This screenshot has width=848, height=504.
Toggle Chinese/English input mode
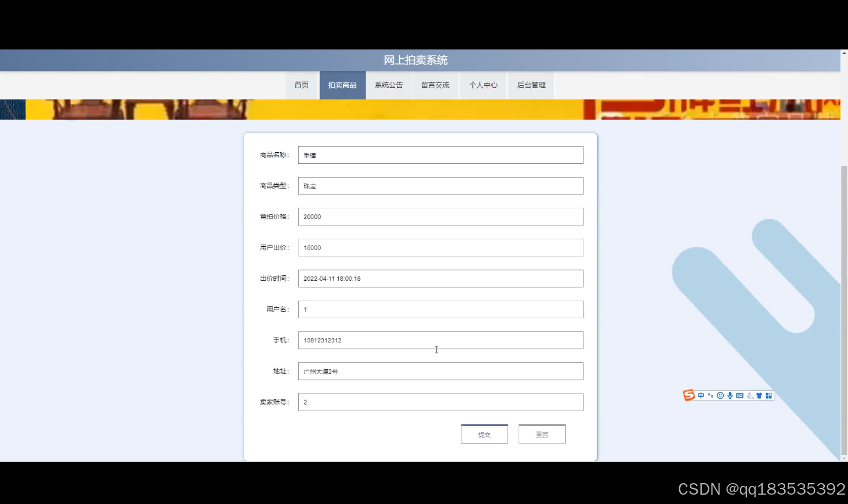tap(701, 395)
